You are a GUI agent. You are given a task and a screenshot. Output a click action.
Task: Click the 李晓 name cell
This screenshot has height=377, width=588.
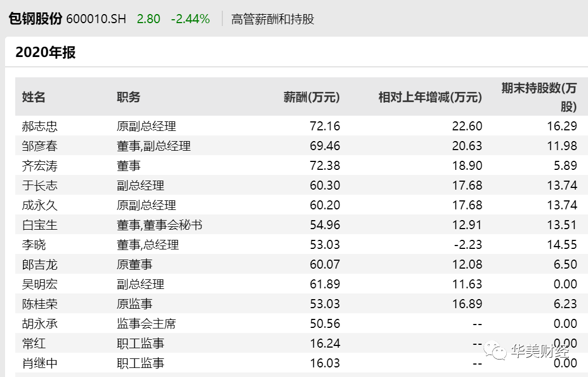[x=34, y=245]
